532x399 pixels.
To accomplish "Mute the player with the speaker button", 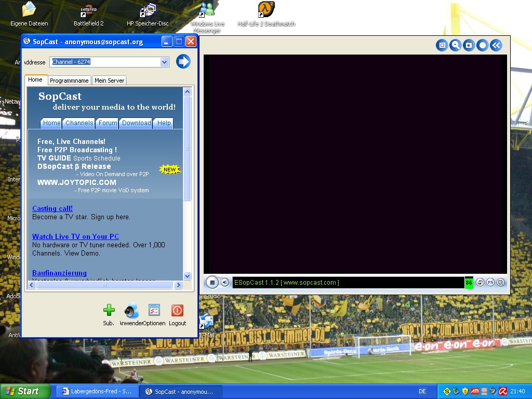I will (225, 282).
